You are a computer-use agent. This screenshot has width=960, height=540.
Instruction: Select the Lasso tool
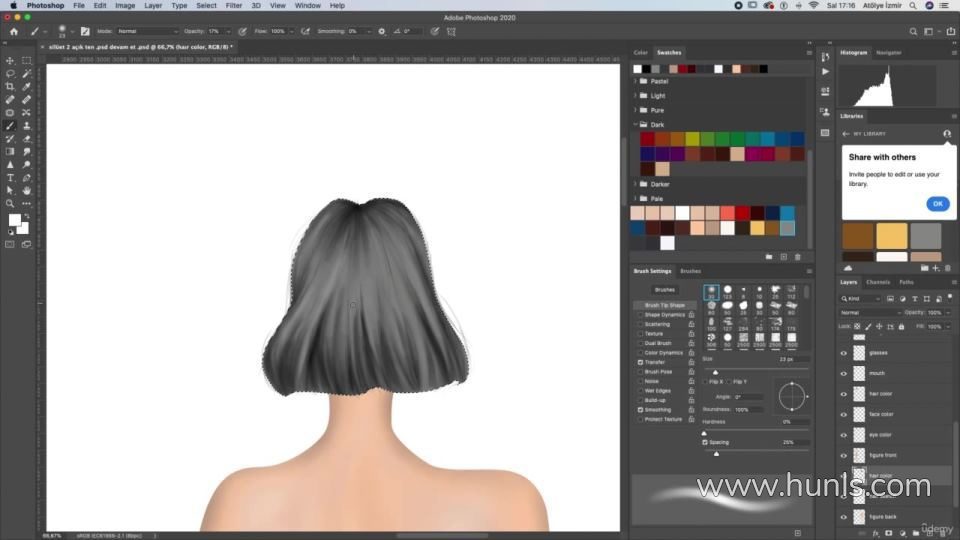10,74
